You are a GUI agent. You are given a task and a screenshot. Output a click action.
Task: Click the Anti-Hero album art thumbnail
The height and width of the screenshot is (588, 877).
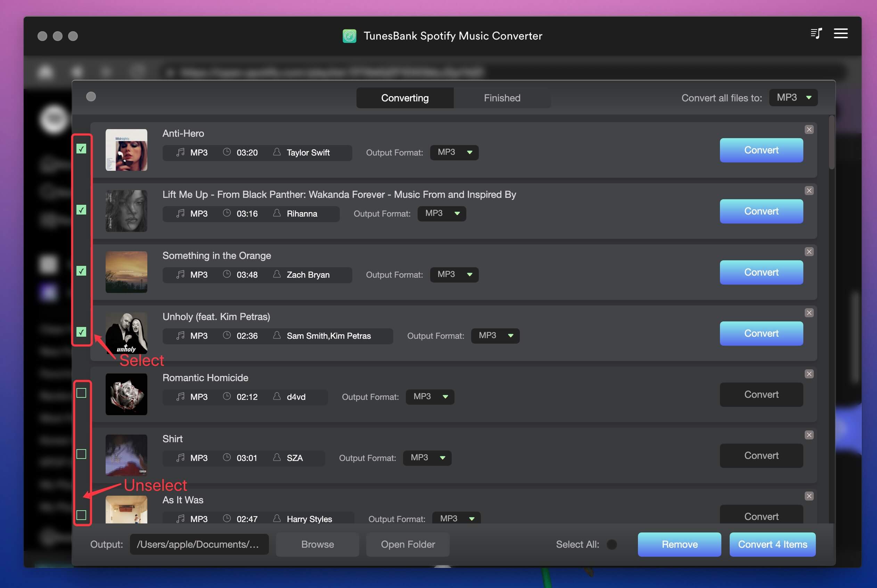click(x=127, y=150)
